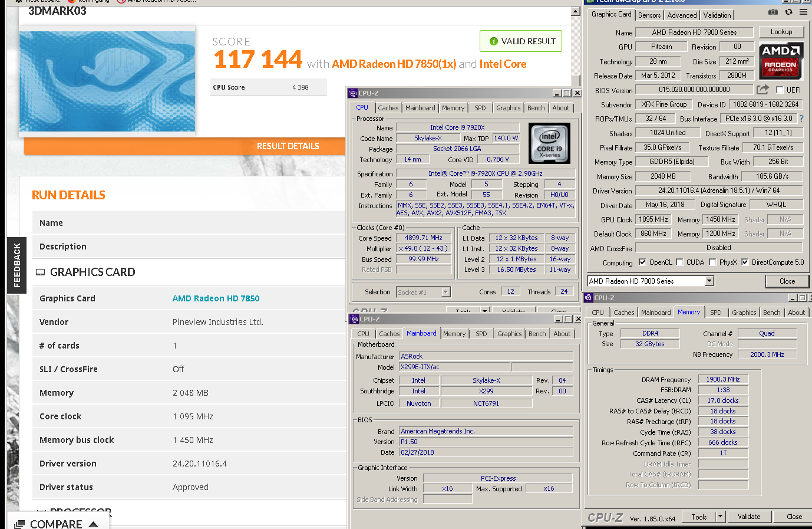Screen dimensions: 812x529
Task: Open SPD tab in CPU-Z Mainboard window
Action: pyautogui.click(x=481, y=334)
